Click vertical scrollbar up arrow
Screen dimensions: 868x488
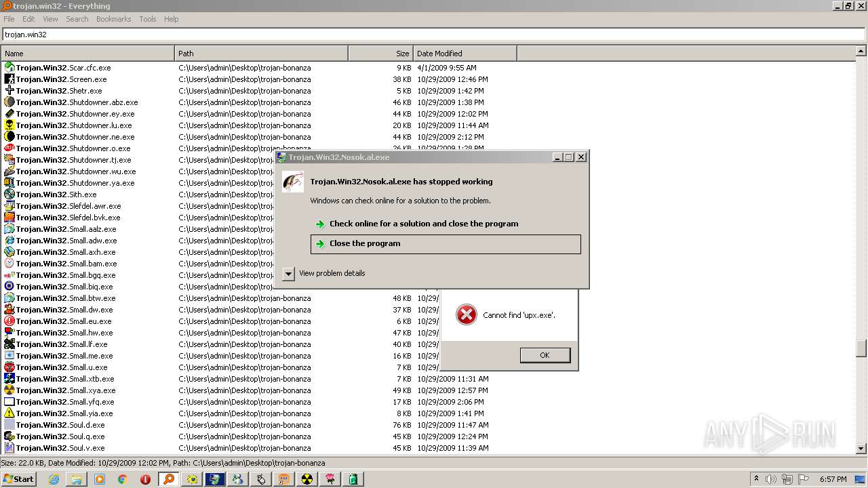[861, 51]
